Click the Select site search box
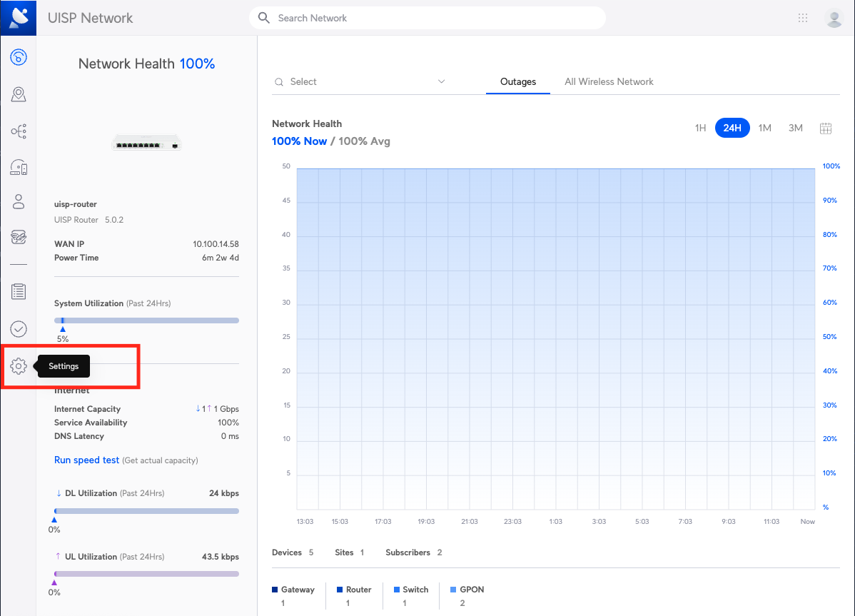The image size is (855, 616). click(x=360, y=82)
